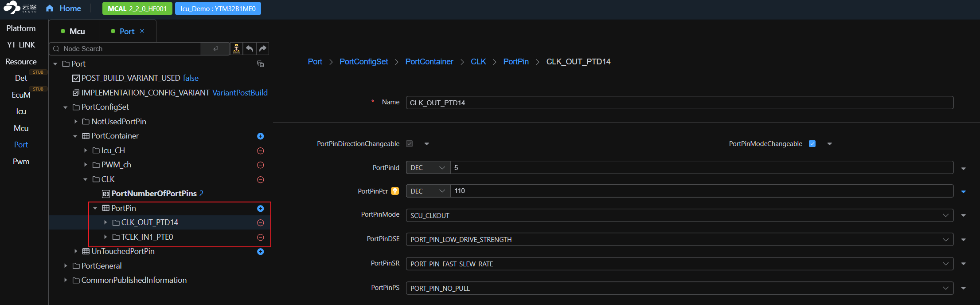The height and width of the screenshot is (305, 980).
Task: Open Resource in the sidebar
Action: coord(21,62)
